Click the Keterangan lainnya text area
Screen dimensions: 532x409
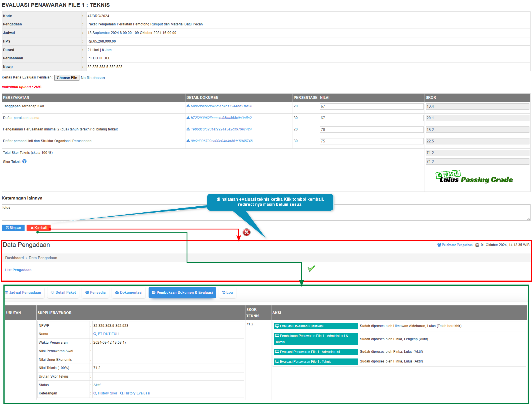point(266,212)
